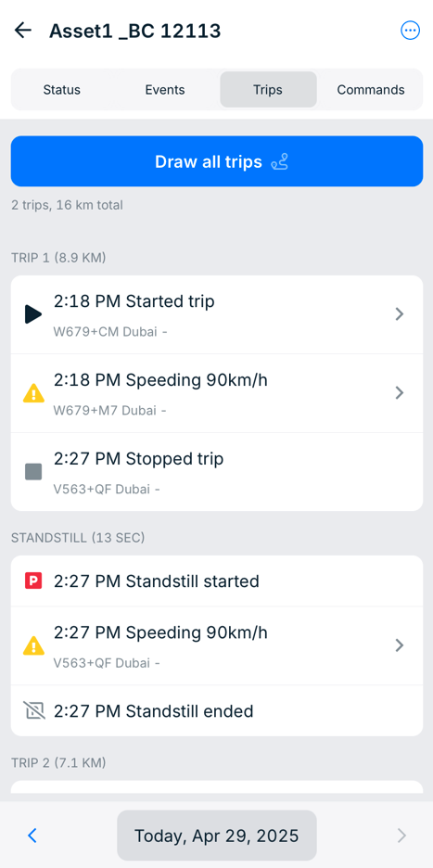Open the 2:27 PM Stopped trip entry

(217, 472)
